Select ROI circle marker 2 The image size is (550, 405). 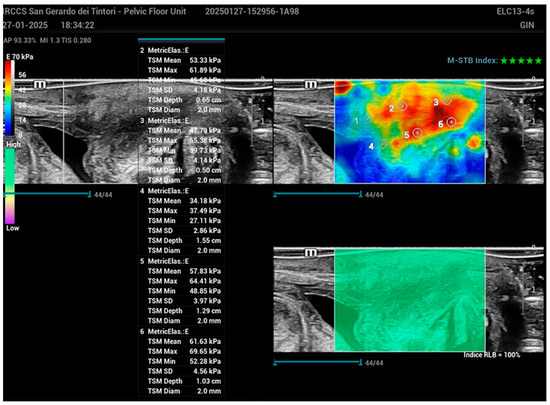coord(402,105)
